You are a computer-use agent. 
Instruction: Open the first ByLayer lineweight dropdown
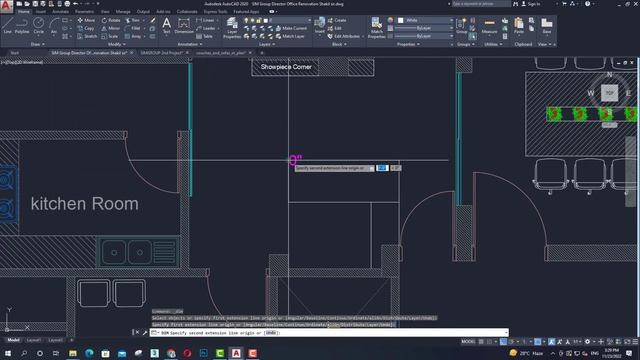click(x=424, y=28)
